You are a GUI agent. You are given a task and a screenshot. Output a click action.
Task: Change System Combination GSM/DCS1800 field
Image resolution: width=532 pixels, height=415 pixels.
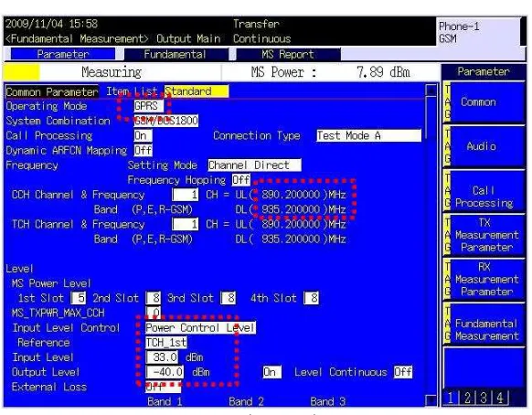tap(166, 121)
